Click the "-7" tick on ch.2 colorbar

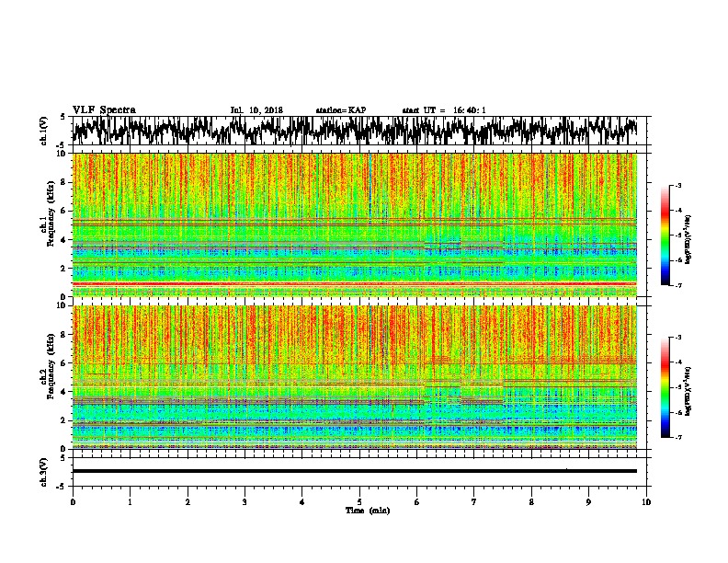click(677, 438)
